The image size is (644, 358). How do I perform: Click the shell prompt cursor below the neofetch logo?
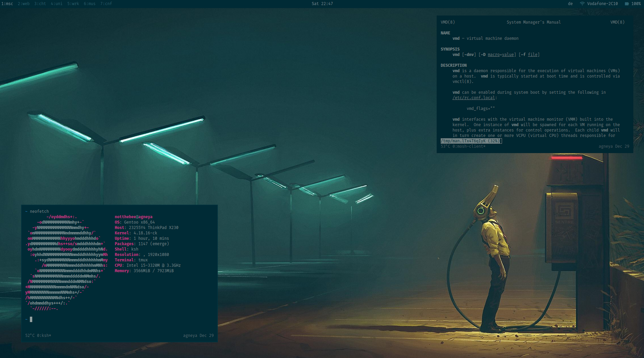pos(31,320)
